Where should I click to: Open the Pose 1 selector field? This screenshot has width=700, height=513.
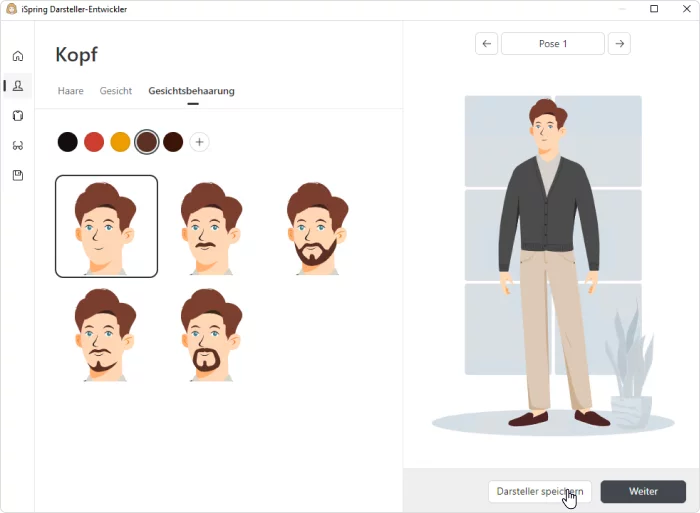pos(552,44)
